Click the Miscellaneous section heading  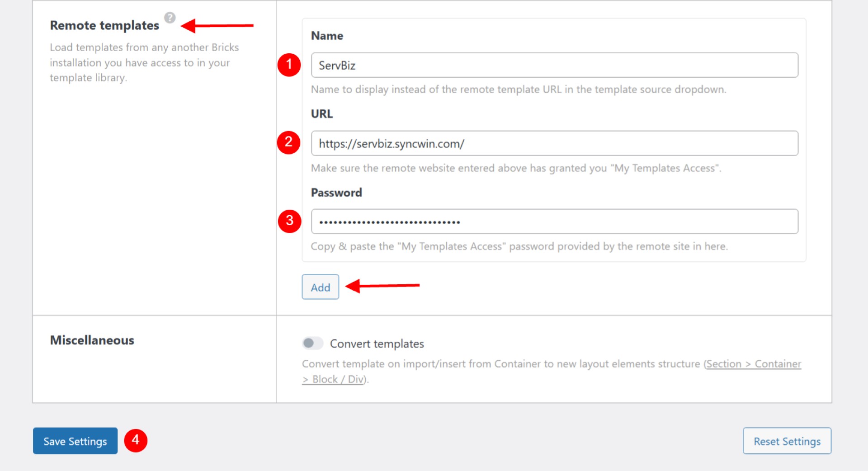92,340
